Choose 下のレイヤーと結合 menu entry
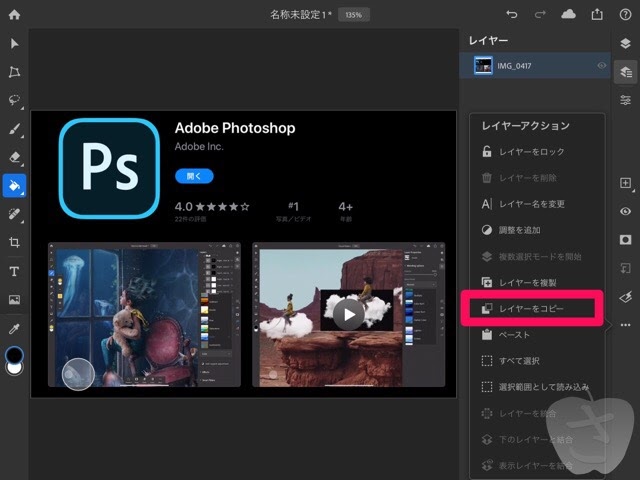640x480 pixels. (537, 440)
